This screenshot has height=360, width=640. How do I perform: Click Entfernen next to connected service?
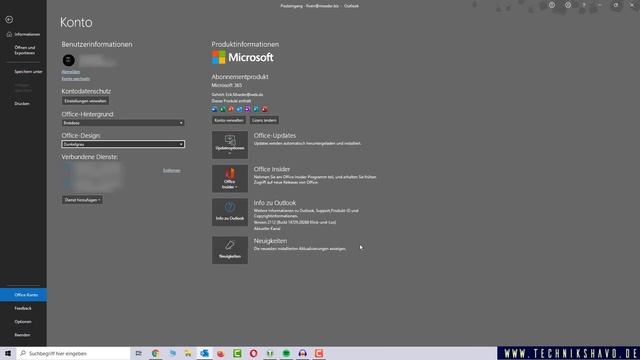pyautogui.click(x=171, y=171)
